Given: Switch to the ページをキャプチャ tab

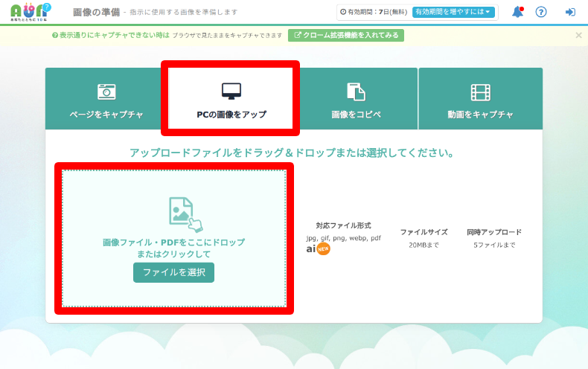Looking at the screenshot, I should coord(106,99).
